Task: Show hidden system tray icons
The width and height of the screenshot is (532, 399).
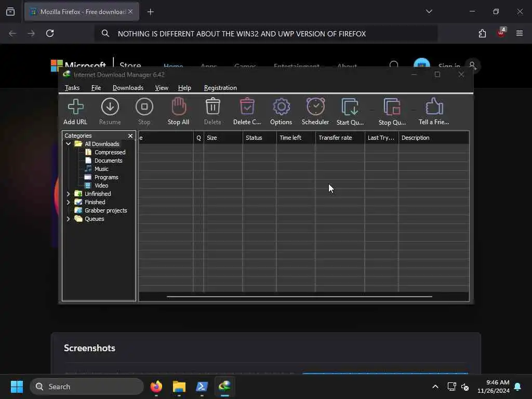Action: [x=435, y=387]
